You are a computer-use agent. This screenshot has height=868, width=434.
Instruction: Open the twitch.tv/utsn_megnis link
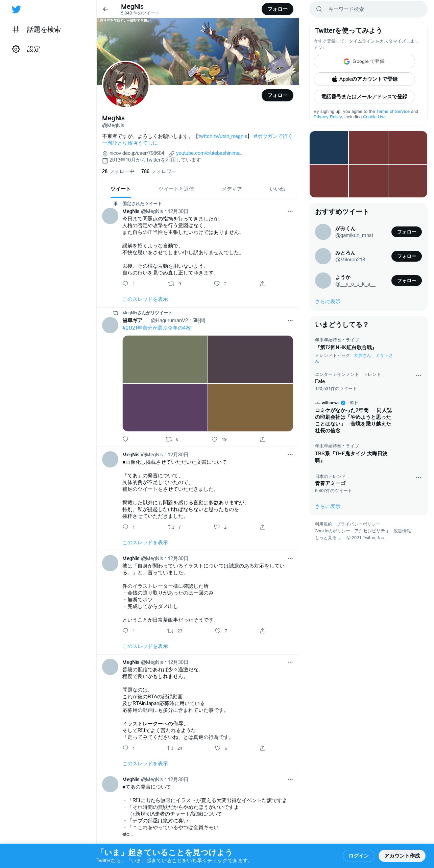[x=223, y=136]
